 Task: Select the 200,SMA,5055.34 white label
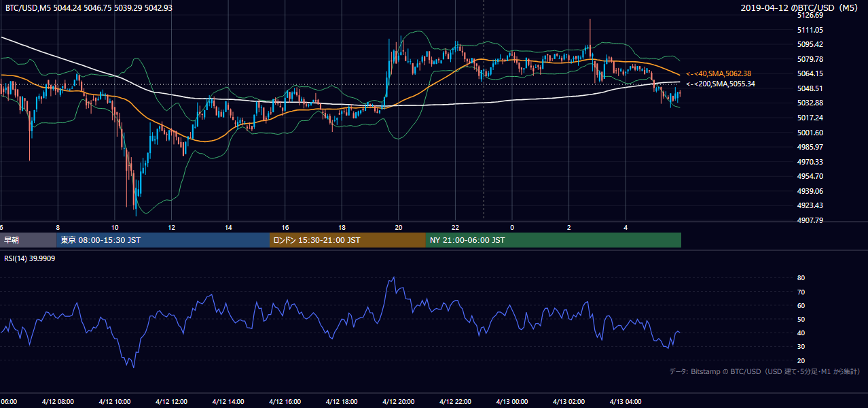[x=721, y=84]
